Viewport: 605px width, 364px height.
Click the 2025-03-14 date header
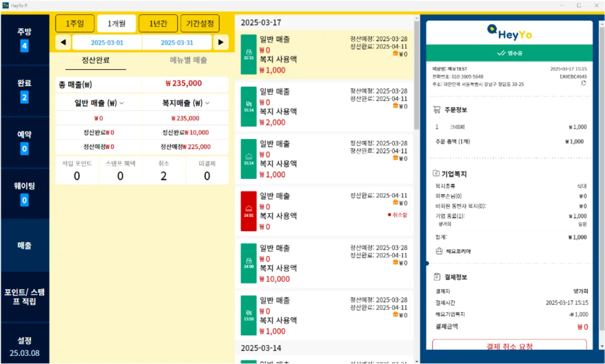[260, 347]
